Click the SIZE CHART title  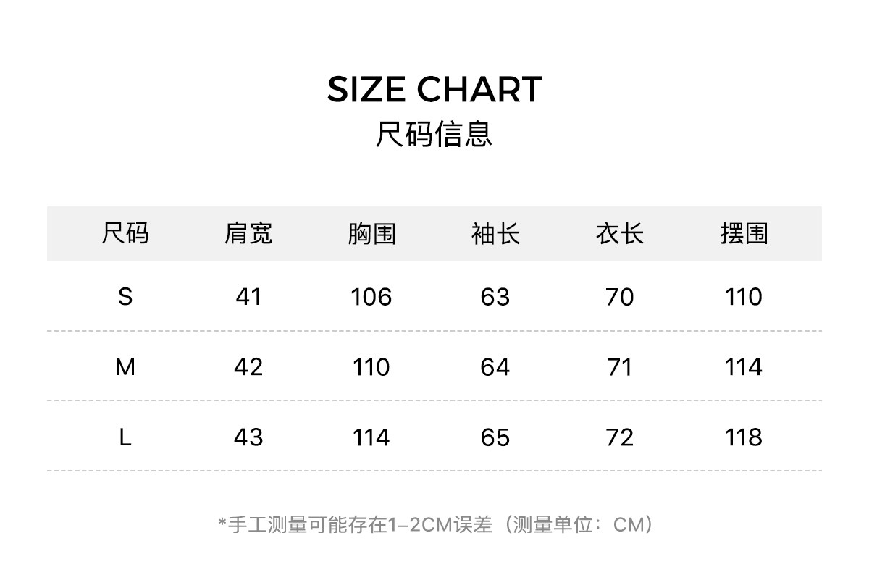(434, 89)
